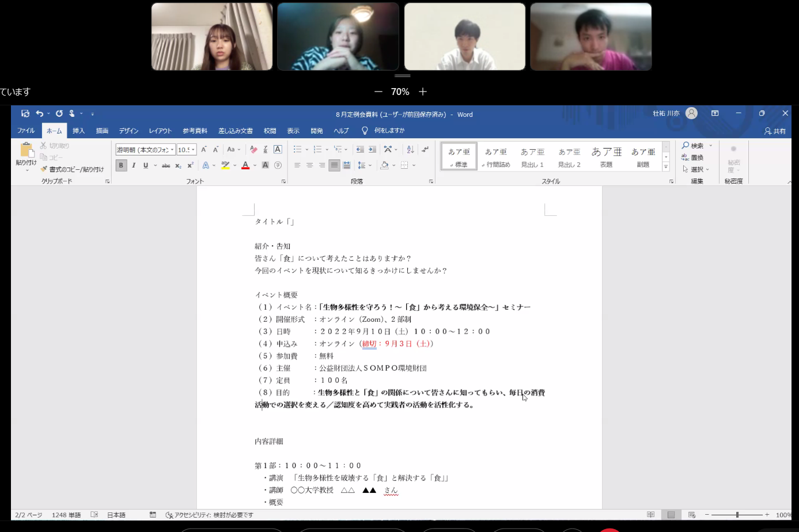Clear all formatting with the eraser icon
Image resolution: width=799 pixels, height=532 pixels.
[253, 150]
